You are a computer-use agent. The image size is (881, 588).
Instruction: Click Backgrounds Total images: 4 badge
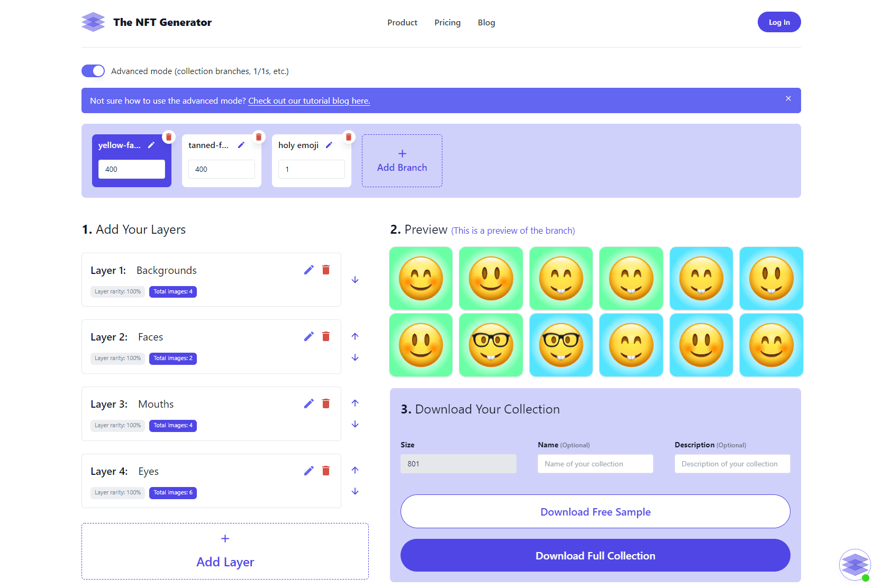tap(173, 291)
